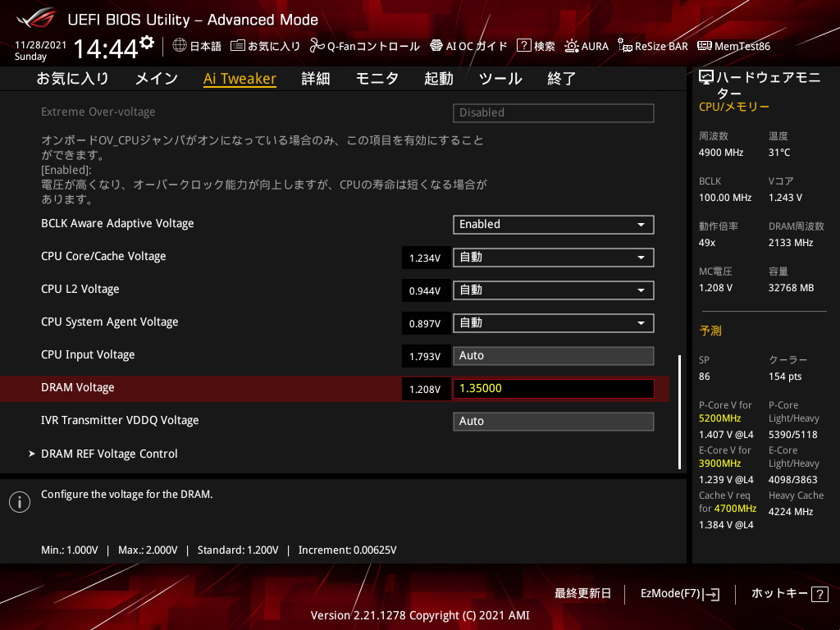Viewport: 840px width, 630px height.
Task: Toggle ReSize BAR icon
Action: coord(624,46)
